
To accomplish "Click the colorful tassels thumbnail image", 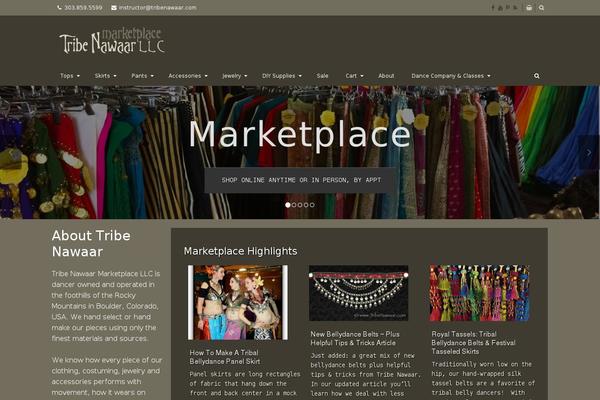I will (480, 293).
